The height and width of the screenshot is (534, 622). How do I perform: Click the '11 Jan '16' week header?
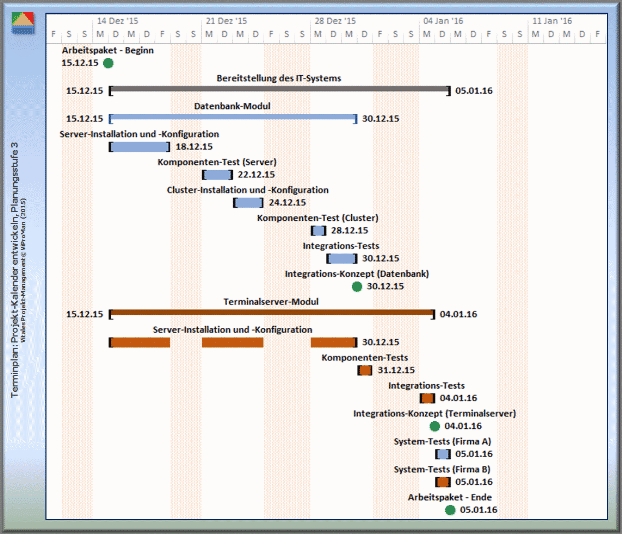(x=552, y=21)
